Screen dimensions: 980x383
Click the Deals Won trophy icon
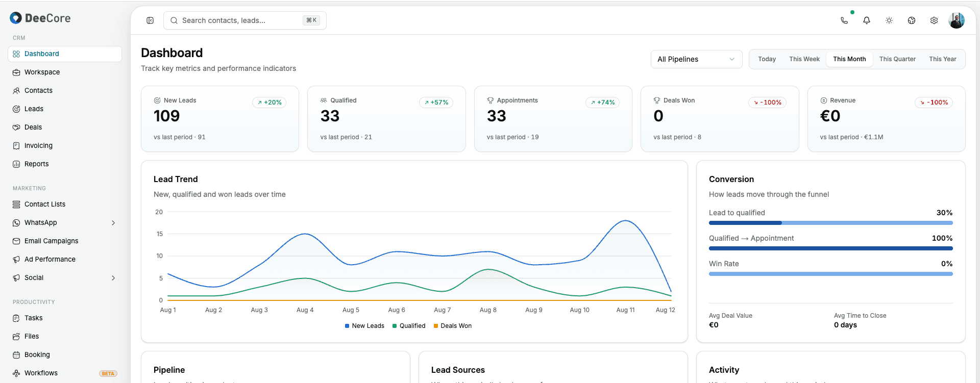coord(657,100)
